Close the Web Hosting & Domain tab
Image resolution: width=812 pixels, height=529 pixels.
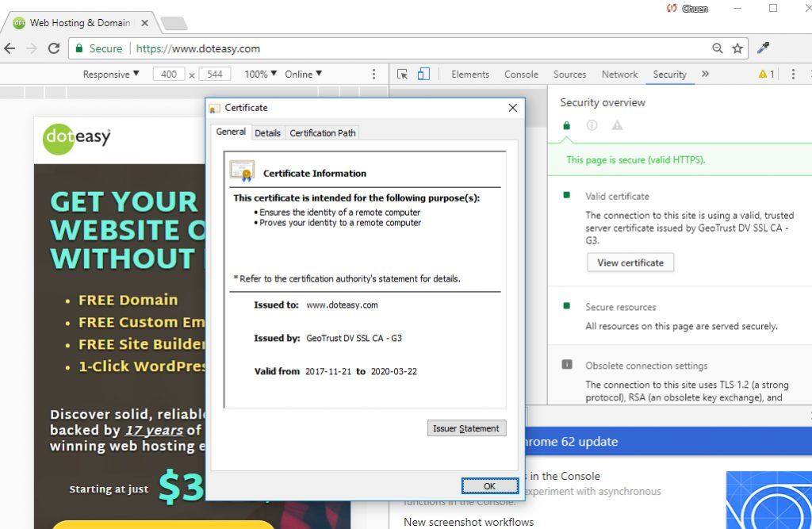(145, 23)
